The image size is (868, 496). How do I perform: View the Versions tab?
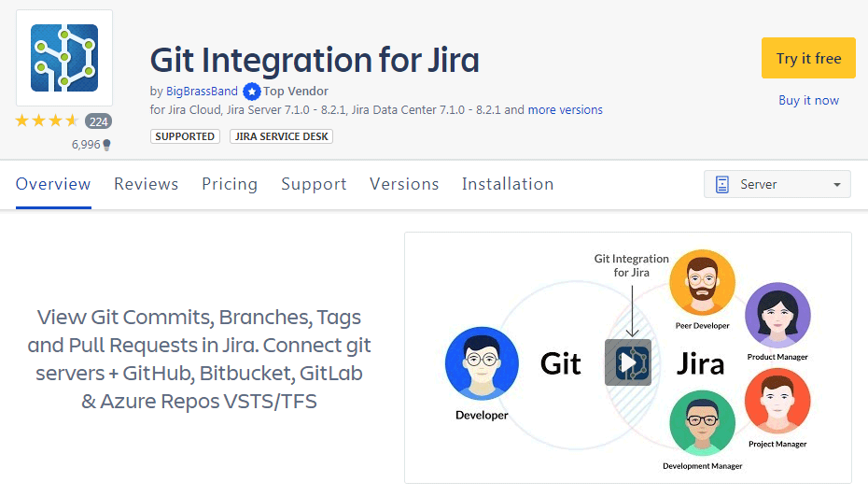pyautogui.click(x=404, y=184)
